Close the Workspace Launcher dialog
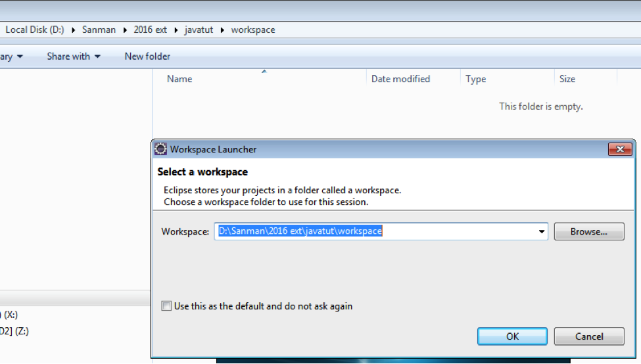Screen dimensions: 641x364 tap(620, 149)
